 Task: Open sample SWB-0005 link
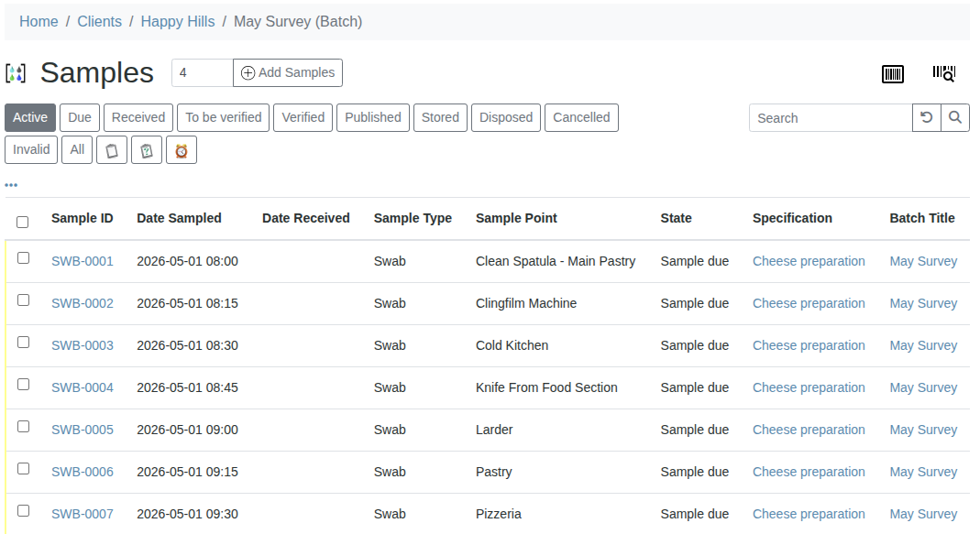point(83,430)
